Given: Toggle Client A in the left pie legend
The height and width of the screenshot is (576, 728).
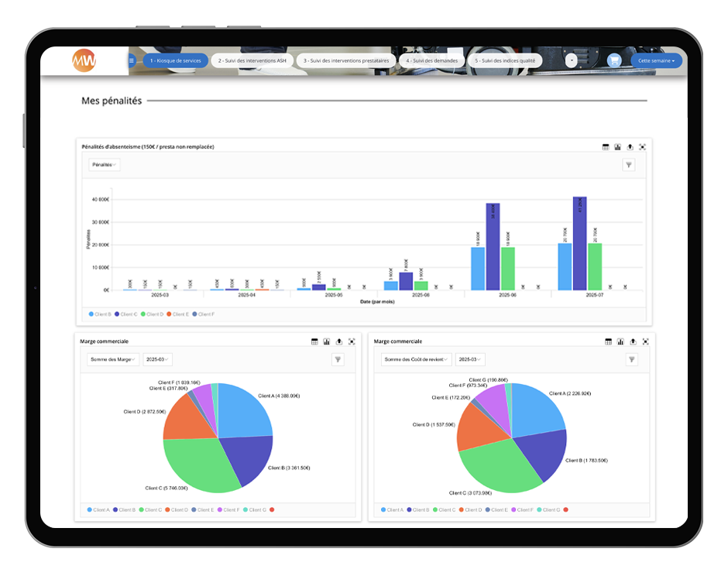Looking at the screenshot, I should tap(99, 509).
